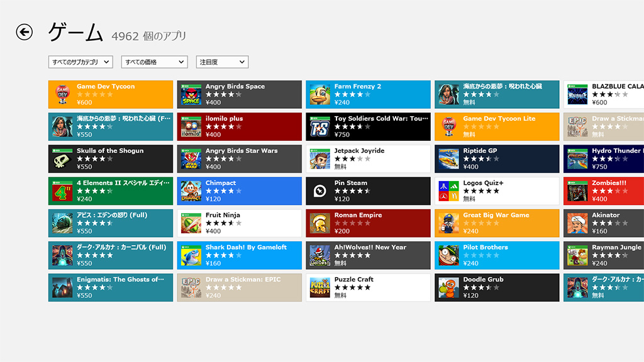
Task: Click the Shark Dash! By Gameloft title
Action: tap(246, 247)
